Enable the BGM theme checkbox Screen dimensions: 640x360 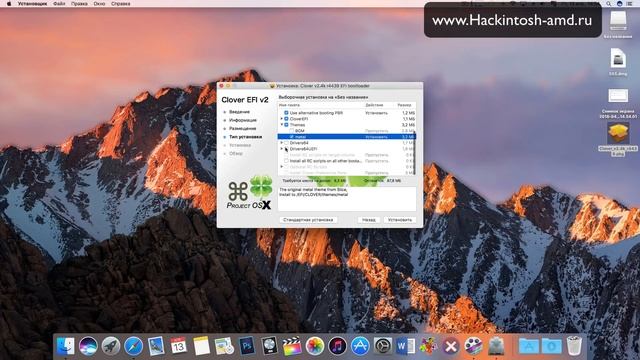coord(291,131)
